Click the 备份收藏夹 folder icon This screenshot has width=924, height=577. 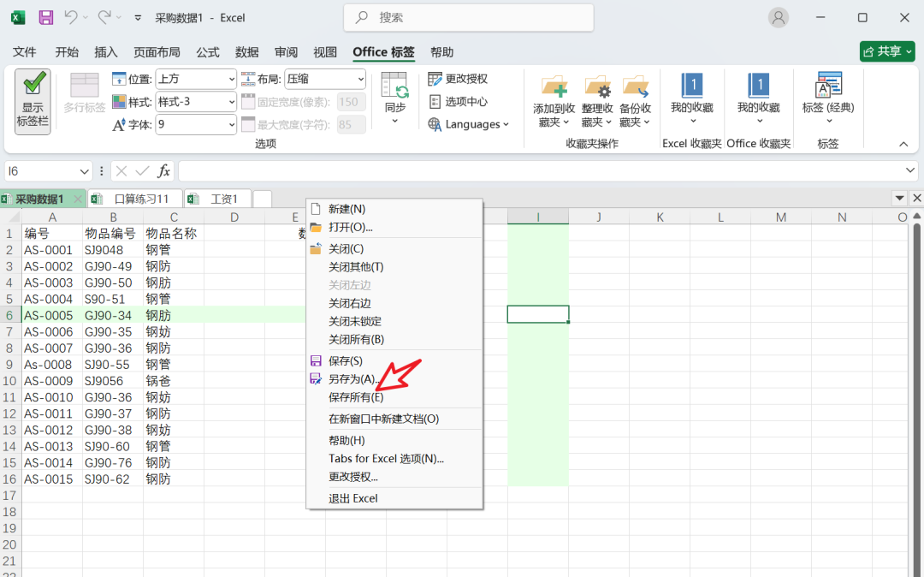click(635, 86)
